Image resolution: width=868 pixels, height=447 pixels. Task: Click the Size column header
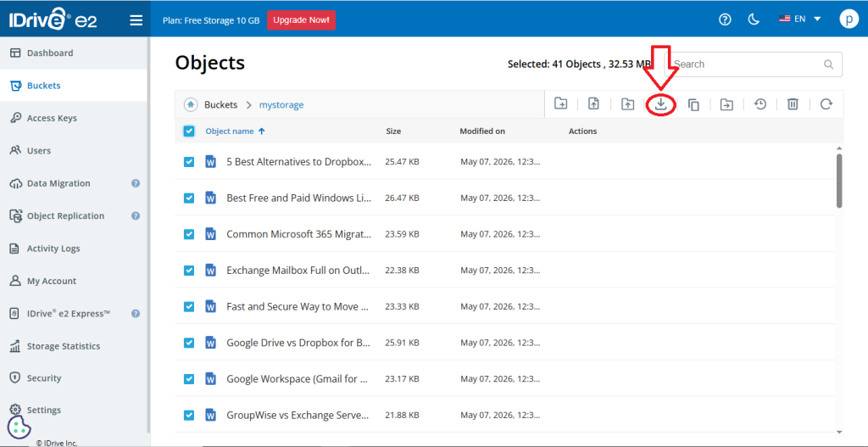(393, 131)
